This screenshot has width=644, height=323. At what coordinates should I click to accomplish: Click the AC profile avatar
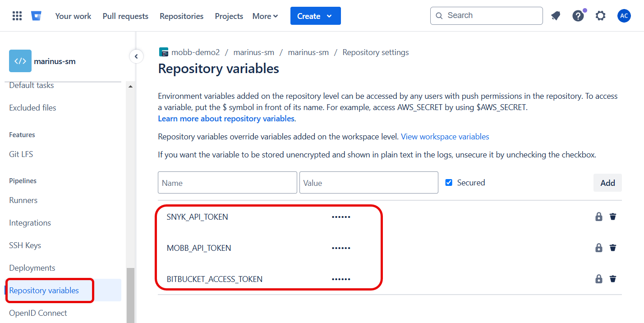click(624, 16)
